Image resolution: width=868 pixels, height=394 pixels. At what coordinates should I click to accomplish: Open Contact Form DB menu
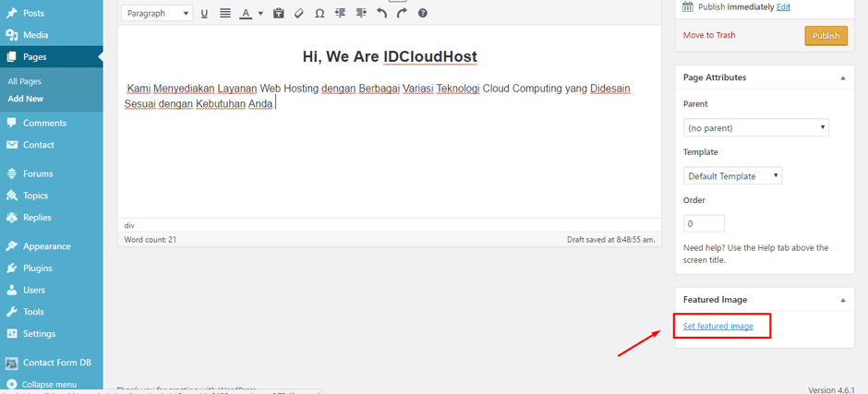pos(52,363)
